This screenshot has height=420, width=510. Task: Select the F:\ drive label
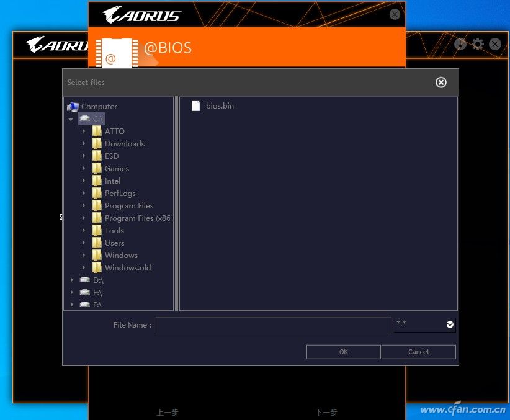(97, 305)
